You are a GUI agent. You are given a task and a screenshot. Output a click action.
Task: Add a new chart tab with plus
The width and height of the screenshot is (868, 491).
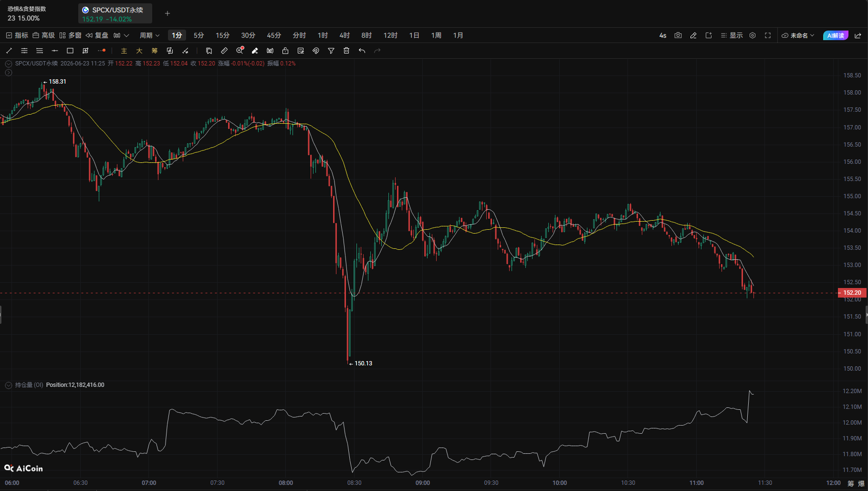click(167, 13)
